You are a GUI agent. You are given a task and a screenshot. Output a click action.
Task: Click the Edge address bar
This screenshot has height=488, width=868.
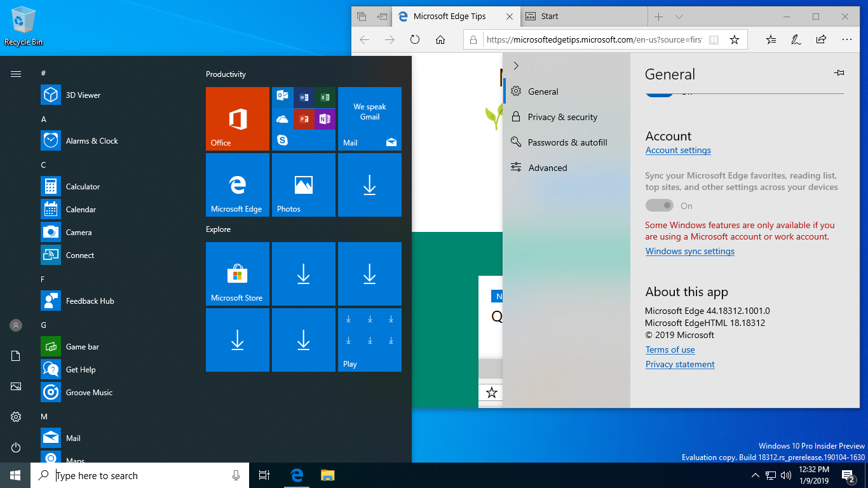(594, 39)
